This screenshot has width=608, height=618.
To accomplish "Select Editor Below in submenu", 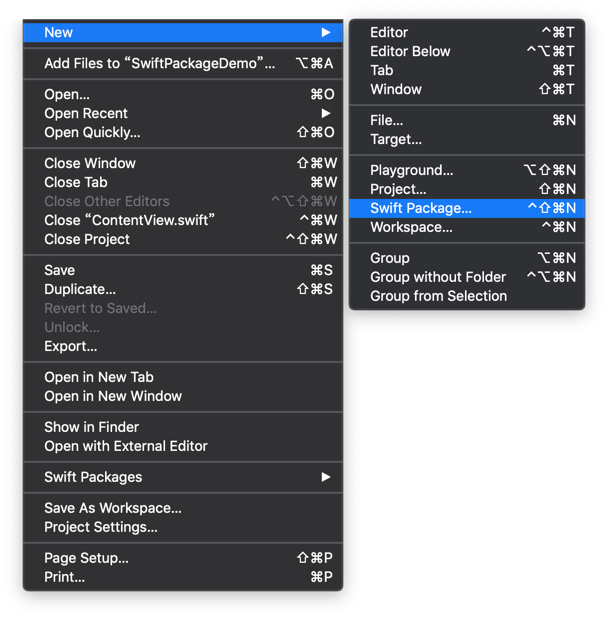I will (467, 51).
